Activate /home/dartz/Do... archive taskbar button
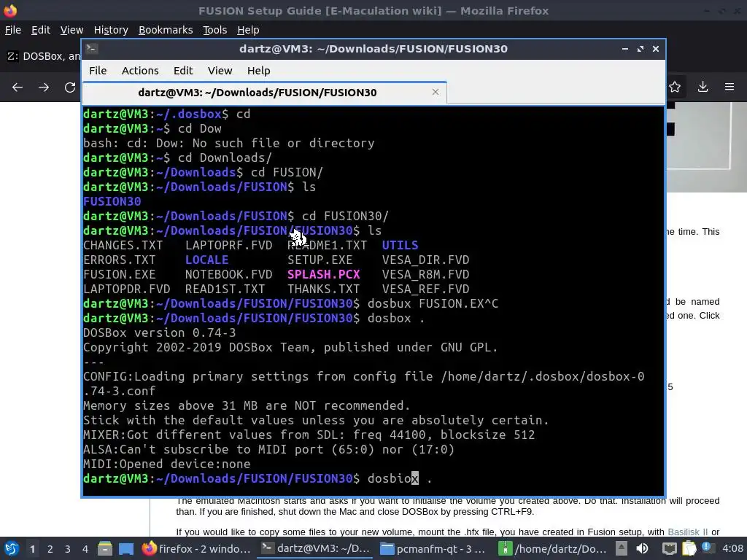Image resolution: width=747 pixels, height=560 pixels. pos(551,548)
